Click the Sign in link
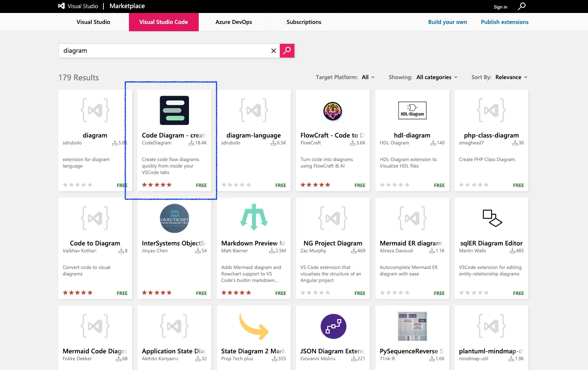The height and width of the screenshot is (370, 588). (500, 7)
